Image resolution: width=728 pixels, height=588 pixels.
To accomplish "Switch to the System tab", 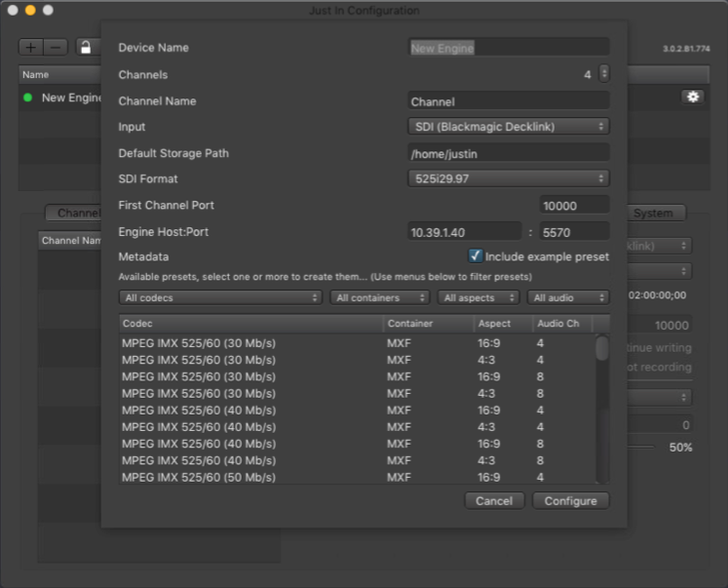I will (x=656, y=214).
